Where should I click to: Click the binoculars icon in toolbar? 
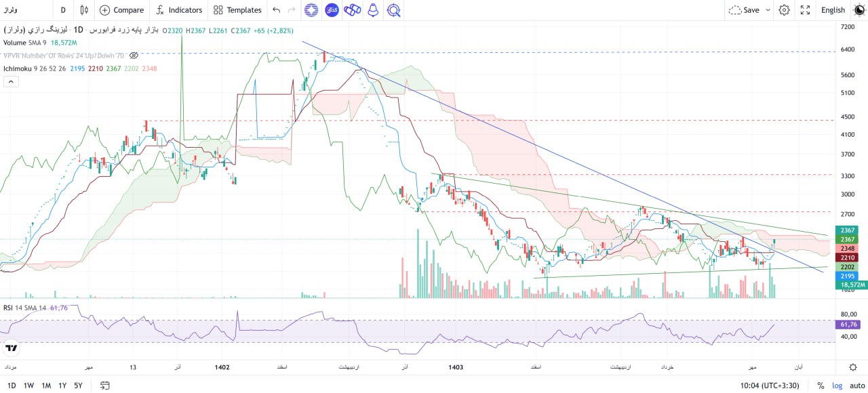[352, 10]
